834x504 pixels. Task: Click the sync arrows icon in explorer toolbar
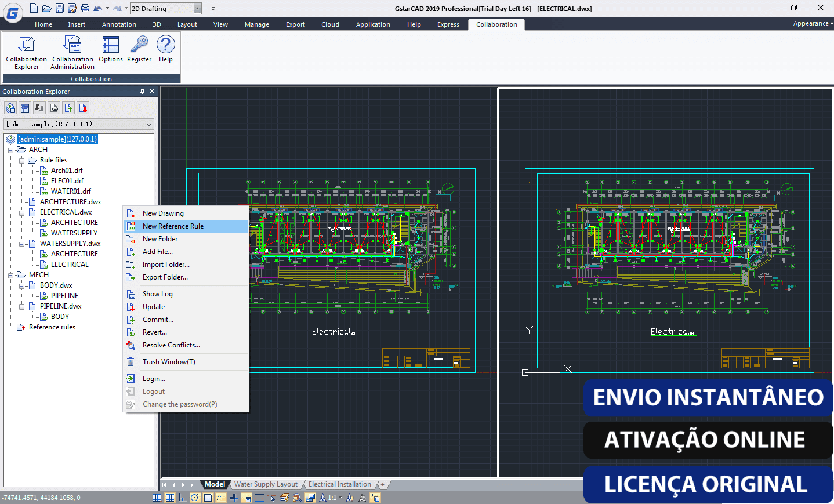tap(39, 108)
